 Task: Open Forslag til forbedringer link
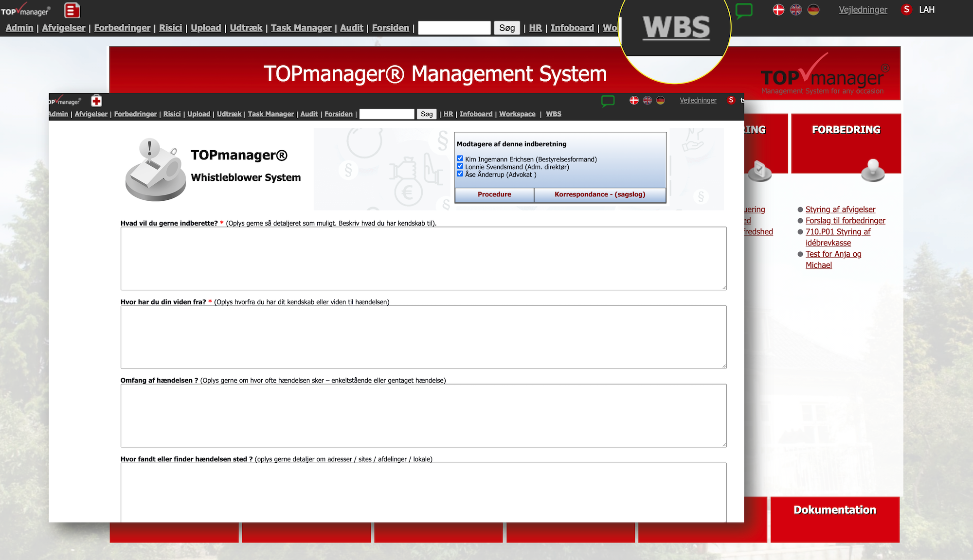coord(846,221)
